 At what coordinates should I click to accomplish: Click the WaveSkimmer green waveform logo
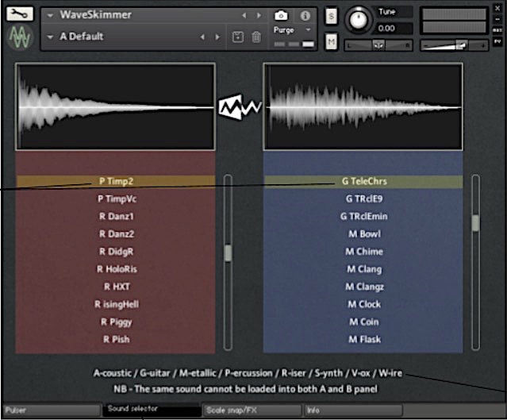click(x=20, y=38)
